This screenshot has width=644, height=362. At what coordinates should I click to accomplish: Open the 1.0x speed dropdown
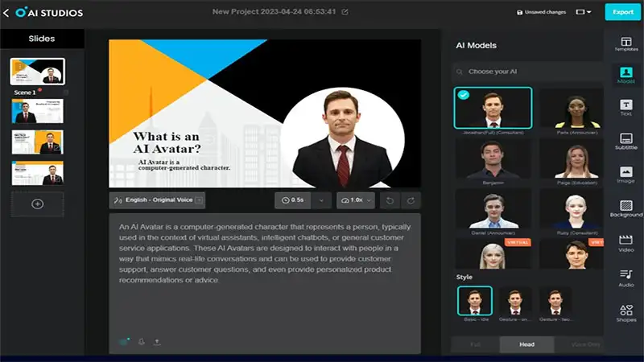coord(356,200)
